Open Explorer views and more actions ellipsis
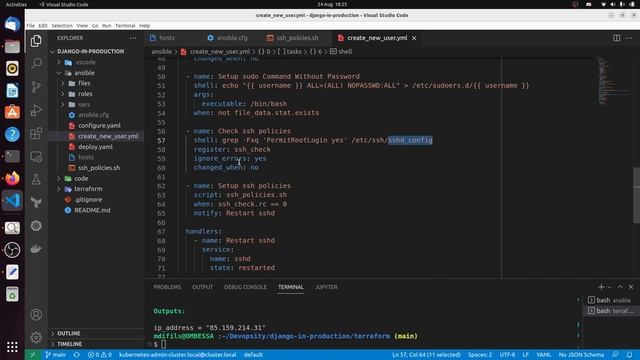Screen dimensions: 640x360 tap(133, 38)
